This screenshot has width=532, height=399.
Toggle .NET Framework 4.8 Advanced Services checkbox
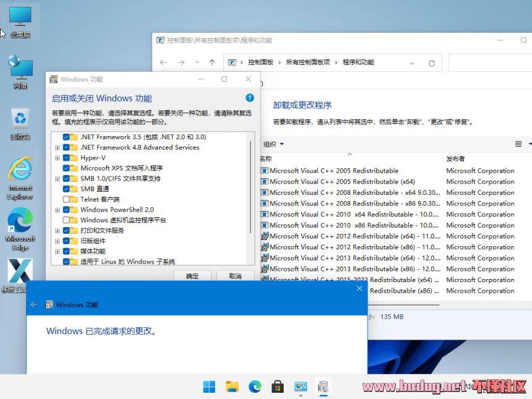click(x=66, y=148)
